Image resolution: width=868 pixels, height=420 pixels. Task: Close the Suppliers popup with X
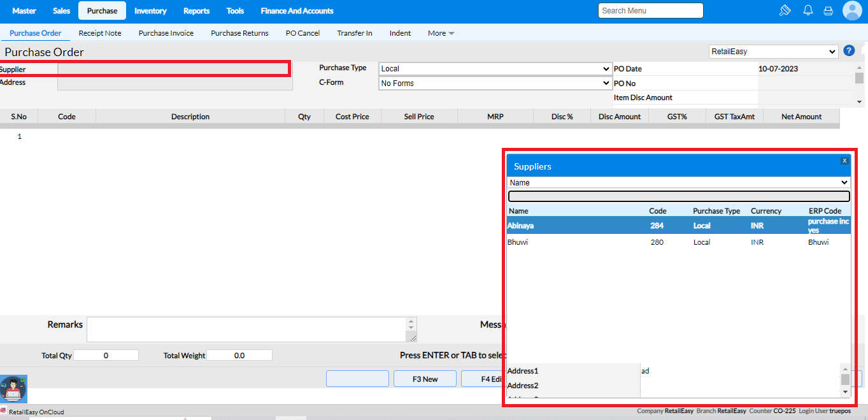coord(844,161)
